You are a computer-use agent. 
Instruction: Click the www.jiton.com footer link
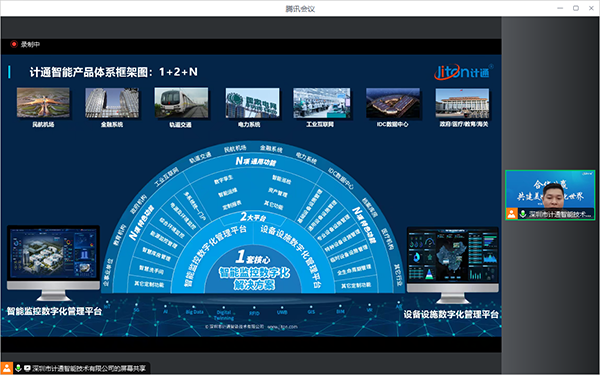tap(282, 327)
